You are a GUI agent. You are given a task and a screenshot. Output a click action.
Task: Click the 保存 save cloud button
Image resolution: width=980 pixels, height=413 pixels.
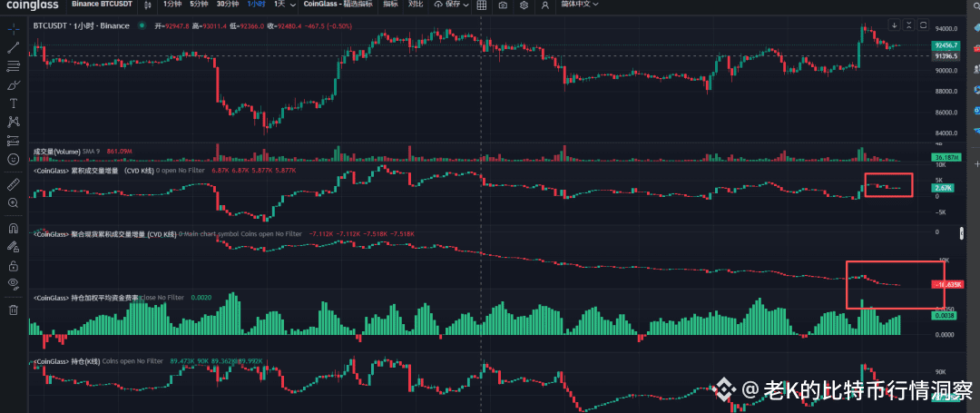click(447, 4)
